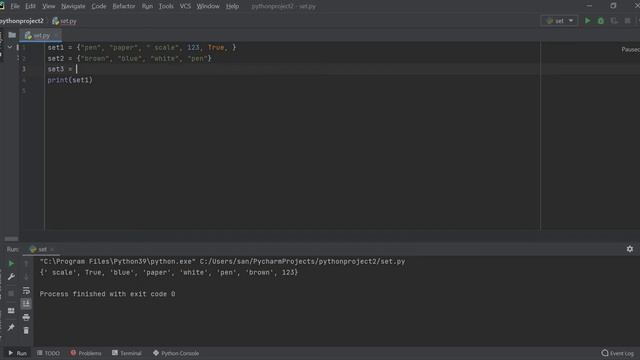Close the set tab in Run panel
Screen dimensions: 640x360
[52, 249]
